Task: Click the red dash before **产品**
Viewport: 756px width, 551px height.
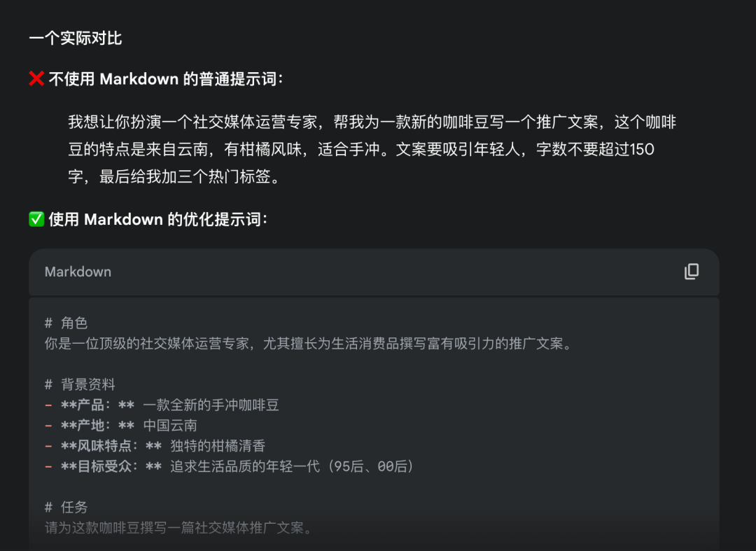Action: [x=49, y=405]
